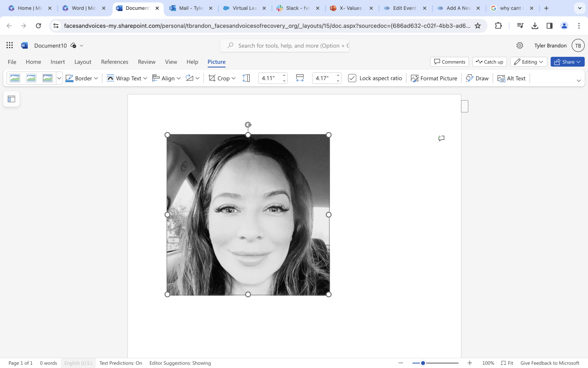Image resolution: width=588 pixels, height=368 pixels.
Task: Select the Draw tool
Action: pyautogui.click(x=477, y=78)
